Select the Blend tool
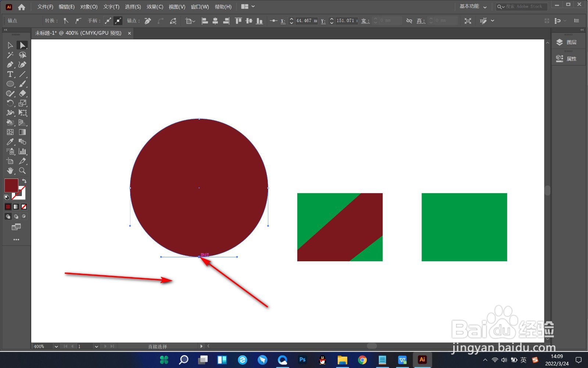The height and width of the screenshot is (368, 588). pyautogui.click(x=22, y=142)
